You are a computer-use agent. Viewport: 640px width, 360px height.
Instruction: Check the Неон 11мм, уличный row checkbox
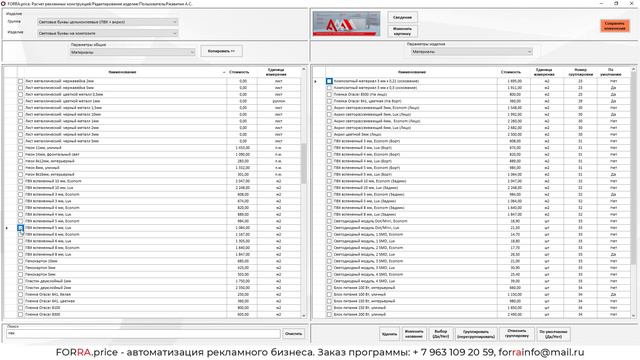tap(20, 148)
